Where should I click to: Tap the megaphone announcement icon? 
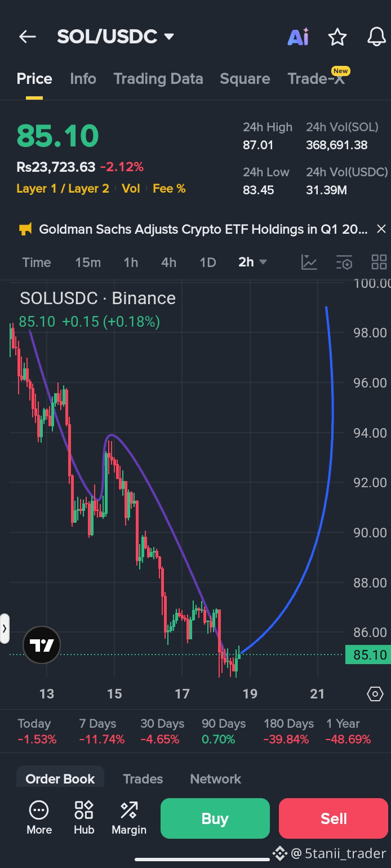pyautogui.click(x=25, y=229)
